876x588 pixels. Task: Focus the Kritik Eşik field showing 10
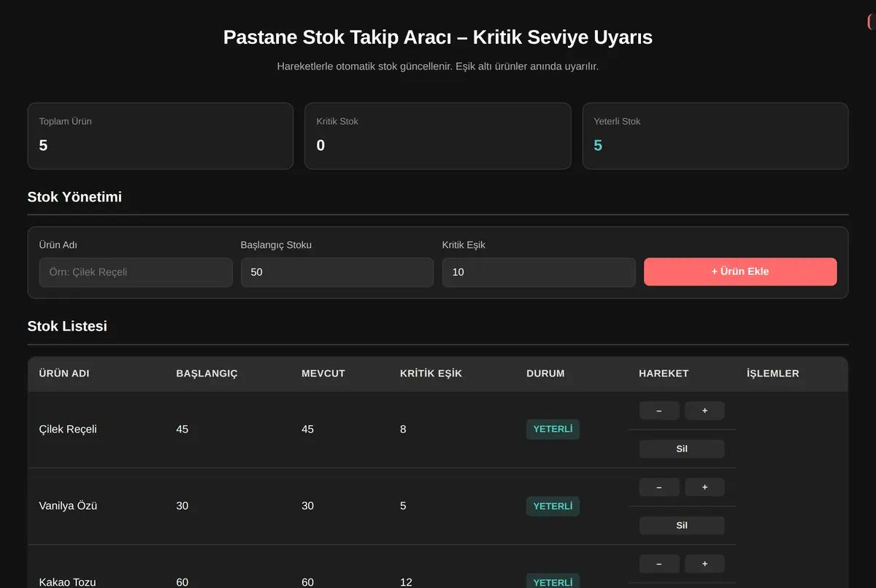point(539,272)
